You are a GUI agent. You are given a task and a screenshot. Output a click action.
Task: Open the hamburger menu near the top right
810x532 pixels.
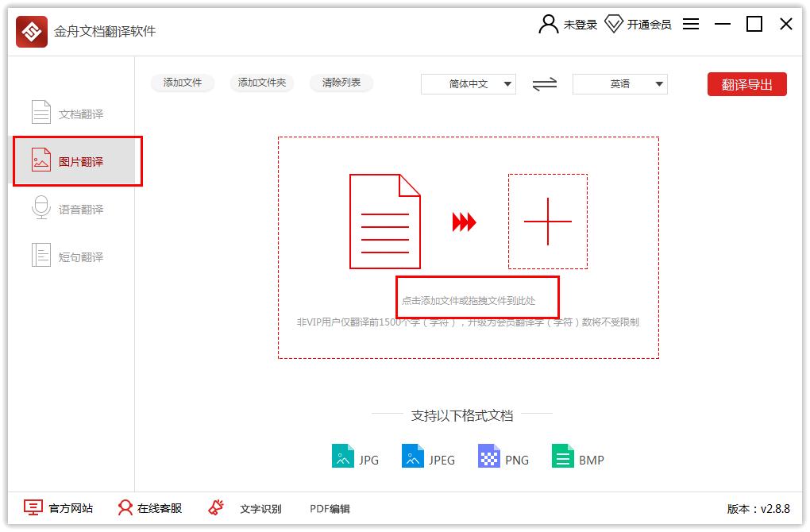click(x=690, y=24)
